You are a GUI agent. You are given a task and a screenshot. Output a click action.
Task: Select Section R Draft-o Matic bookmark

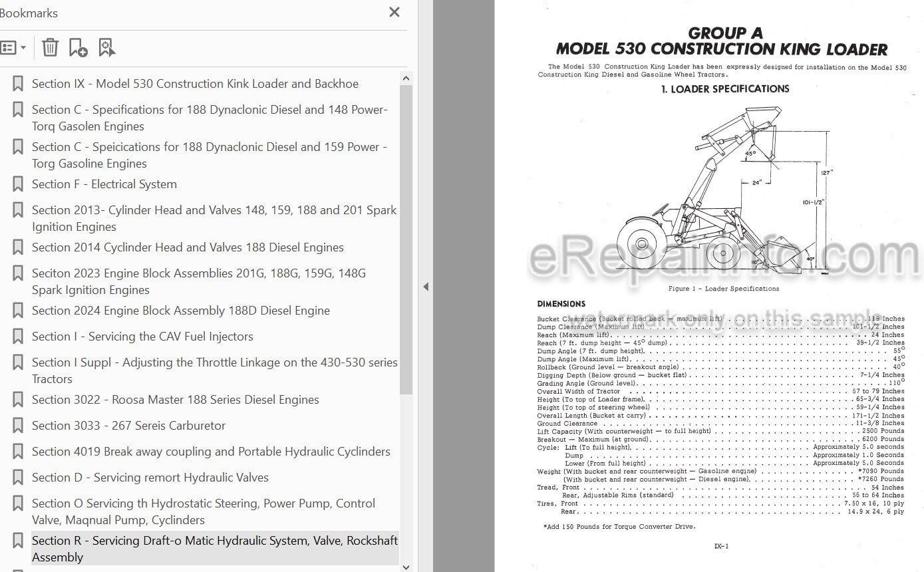[215, 549]
